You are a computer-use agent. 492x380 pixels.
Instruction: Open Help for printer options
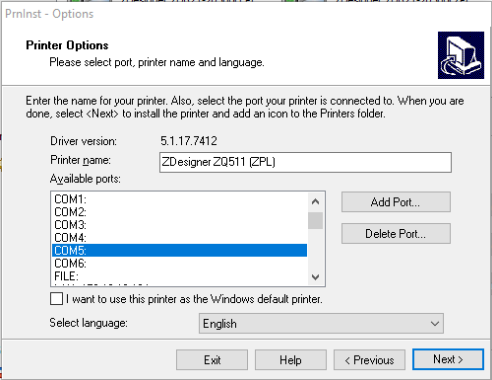[291, 360]
